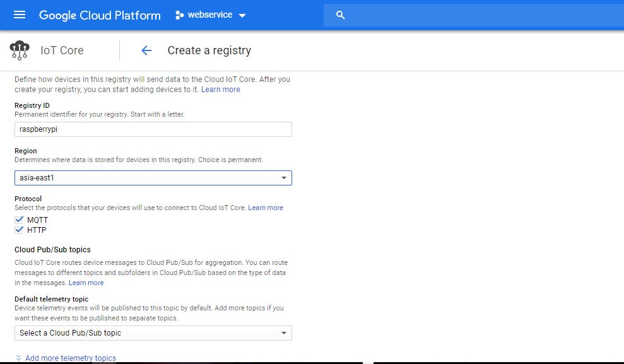Go back with the left arrow
Viewport: 624px width, 364px height.
click(x=146, y=50)
